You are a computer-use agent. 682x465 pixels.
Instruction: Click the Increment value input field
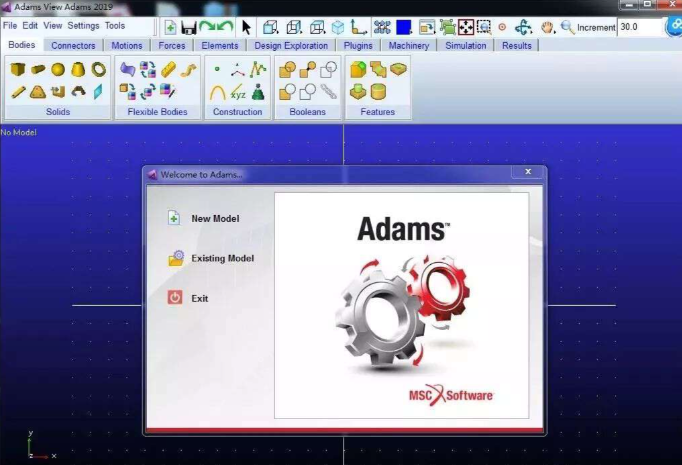click(x=641, y=27)
